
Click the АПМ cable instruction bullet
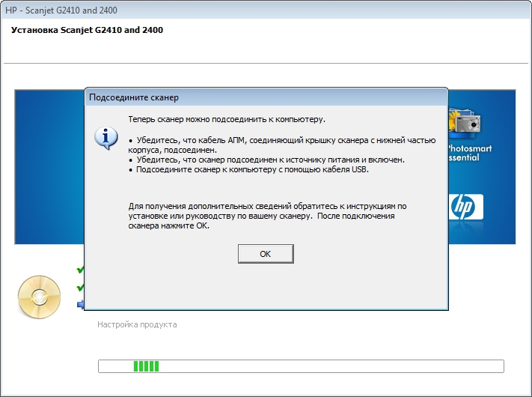[282, 145]
